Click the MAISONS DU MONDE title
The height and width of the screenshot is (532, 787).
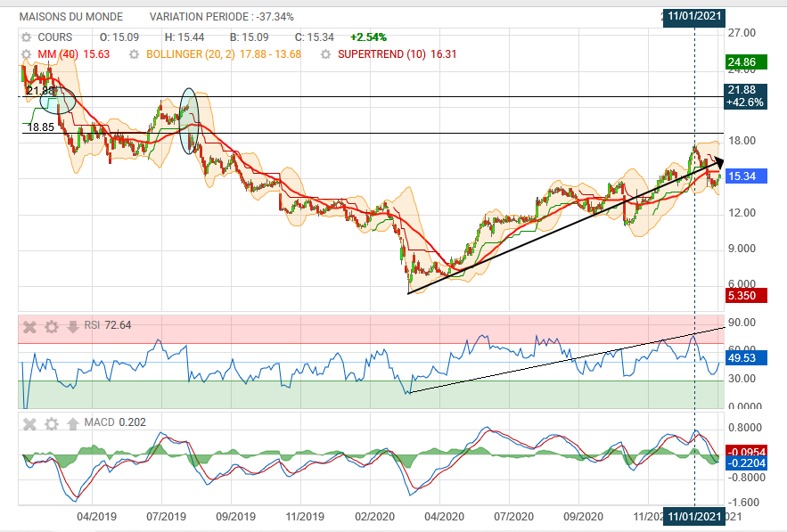pos(71,17)
